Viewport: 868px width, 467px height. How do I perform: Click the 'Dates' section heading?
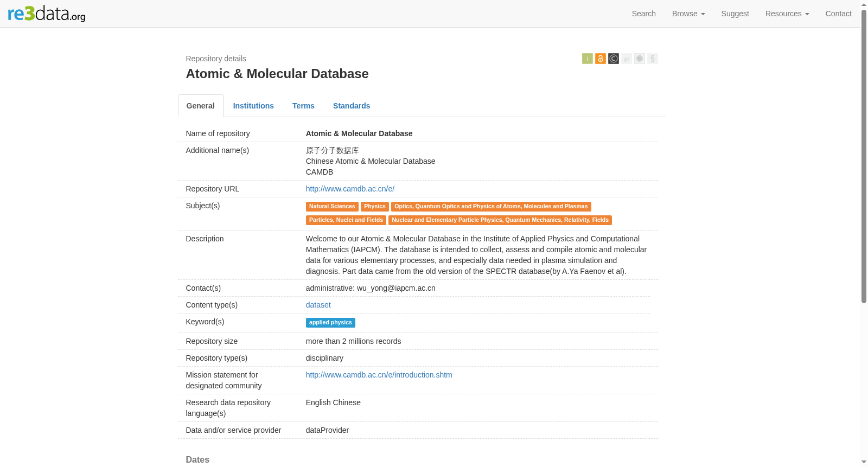(x=197, y=460)
